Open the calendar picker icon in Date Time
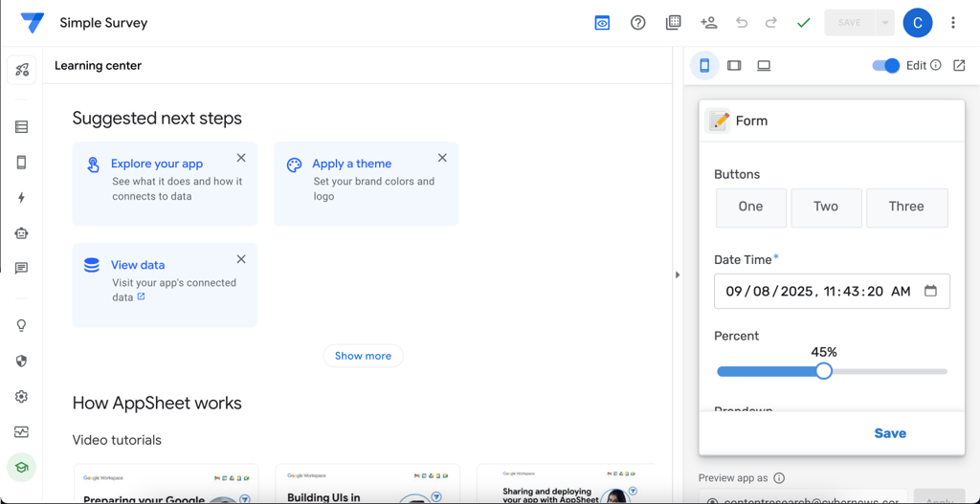980x504 pixels. pos(930,291)
